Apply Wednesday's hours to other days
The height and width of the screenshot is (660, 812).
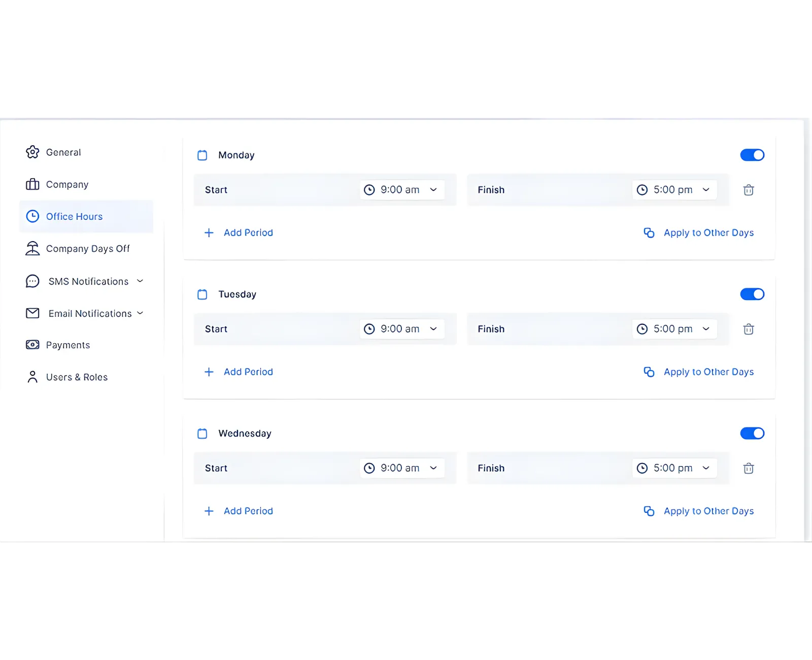point(708,511)
